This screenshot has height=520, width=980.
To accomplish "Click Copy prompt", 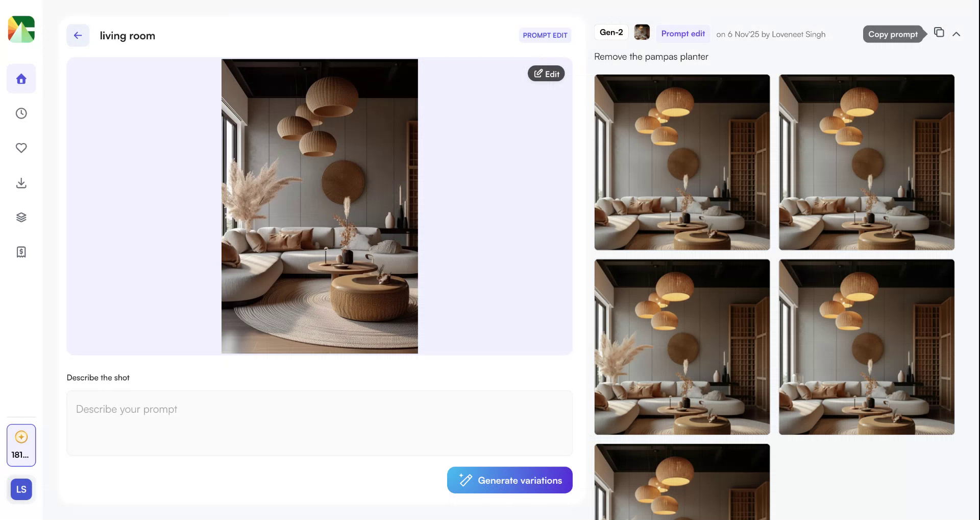I will (893, 34).
